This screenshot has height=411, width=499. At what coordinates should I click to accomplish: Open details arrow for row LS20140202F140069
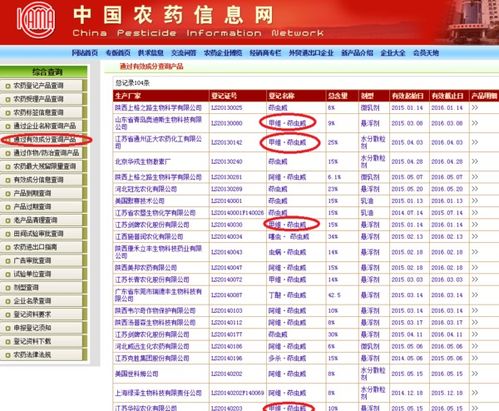(475, 393)
